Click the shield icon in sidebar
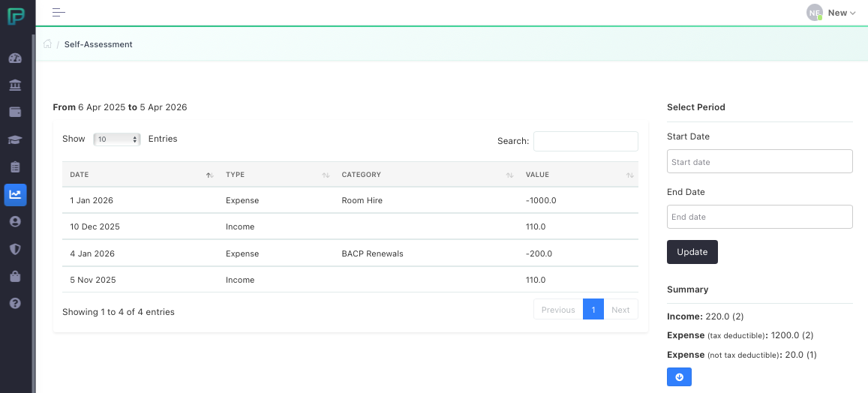Screen dimensions: 868x393 point(15,248)
